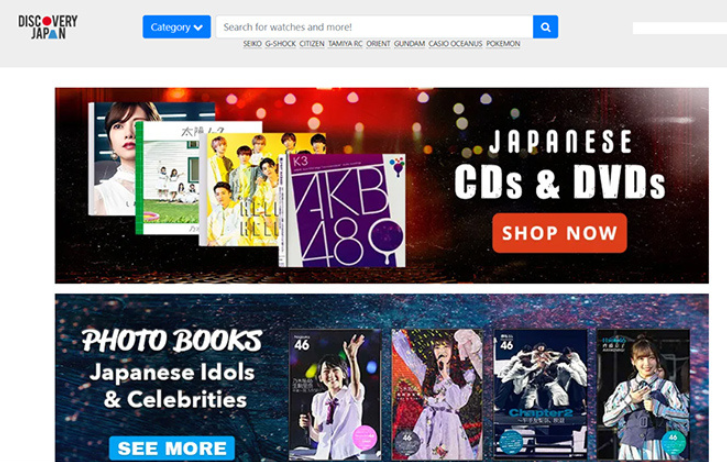
Task: Click the 'JAPANESE CDs & DVDs' banner heading
Action: 560,165
